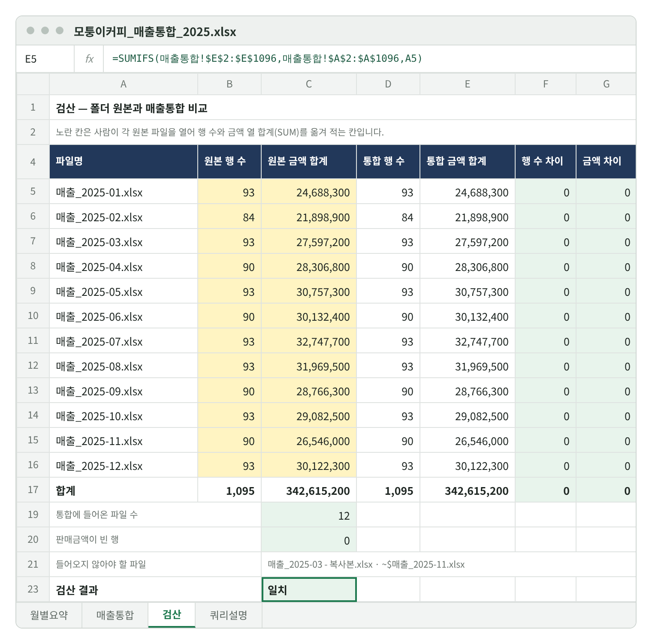Click total 1,095 in column D
This screenshot has width=652, height=644.
point(388,490)
